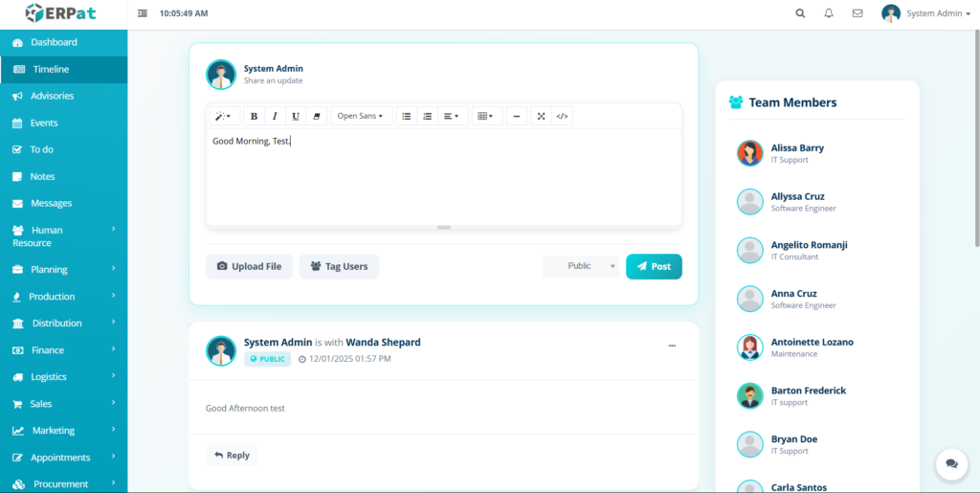This screenshot has height=493, width=980.
Task: Select Bryan Doe team member
Action: click(x=817, y=444)
